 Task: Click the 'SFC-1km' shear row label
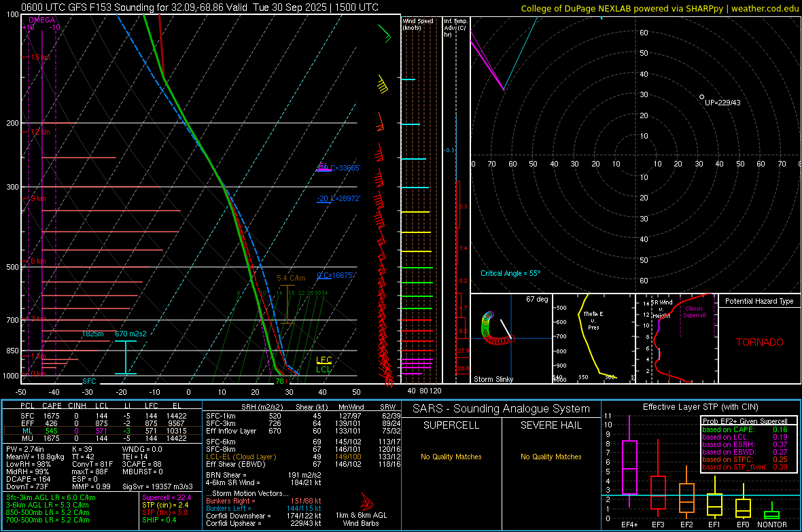[220, 416]
